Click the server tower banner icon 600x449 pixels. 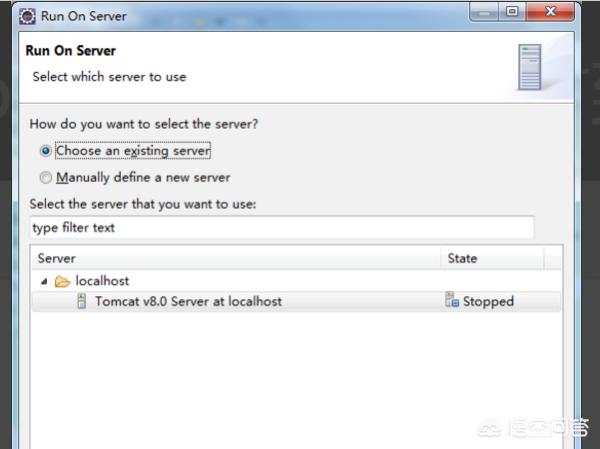[529, 68]
